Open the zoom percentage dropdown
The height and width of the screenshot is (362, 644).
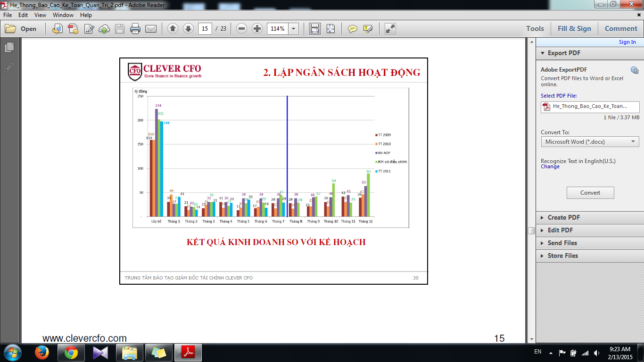(294, 29)
